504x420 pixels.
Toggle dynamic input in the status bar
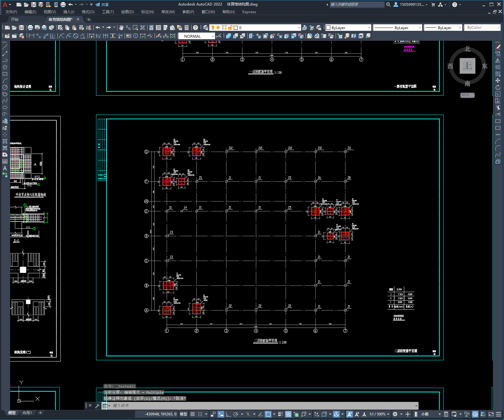click(221, 414)
